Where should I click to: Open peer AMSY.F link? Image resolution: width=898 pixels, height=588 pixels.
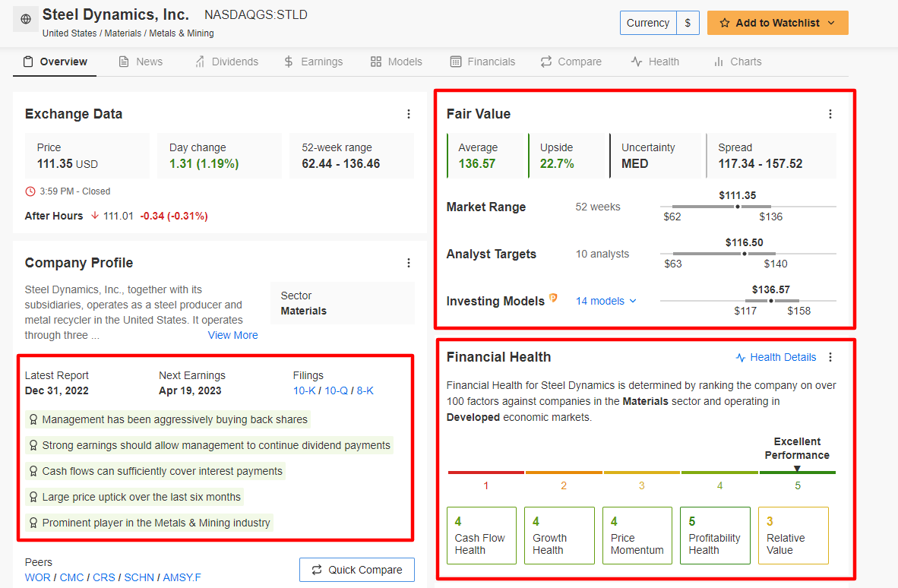(182, 577)
